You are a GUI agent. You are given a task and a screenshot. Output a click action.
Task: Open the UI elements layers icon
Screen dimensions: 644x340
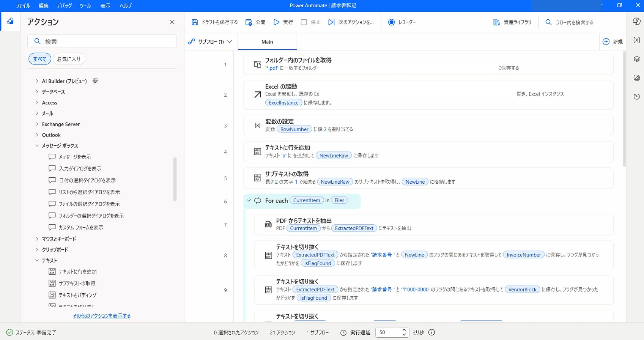[x=637, y=59]
